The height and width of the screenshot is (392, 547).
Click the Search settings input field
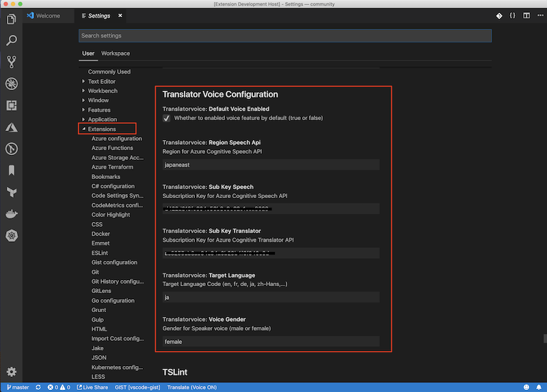285,36
